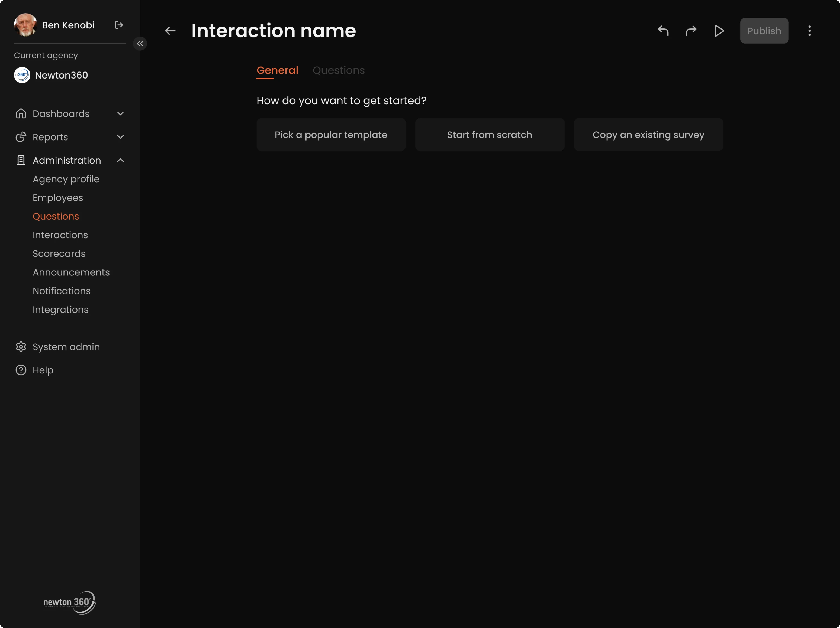Select the General tab
The height and width of the screenshot is (628, 840).
[277, 70]
